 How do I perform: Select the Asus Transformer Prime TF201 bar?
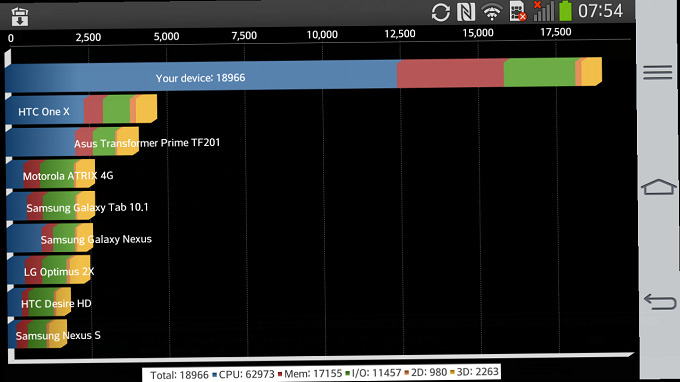(72, 142)
